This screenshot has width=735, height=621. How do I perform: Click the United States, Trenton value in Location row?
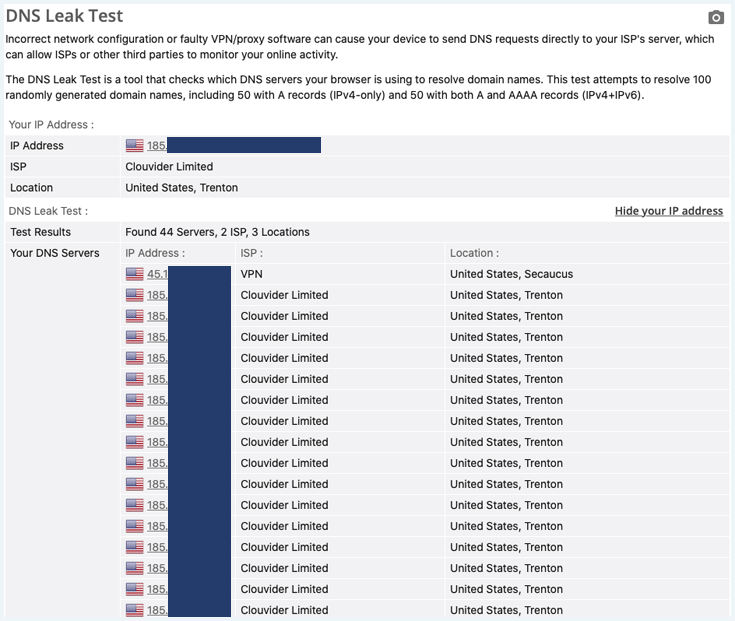181,187
